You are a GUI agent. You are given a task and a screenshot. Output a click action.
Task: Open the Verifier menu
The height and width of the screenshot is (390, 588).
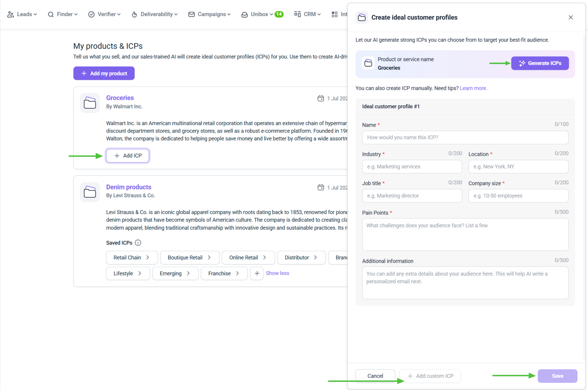point(104,14)
